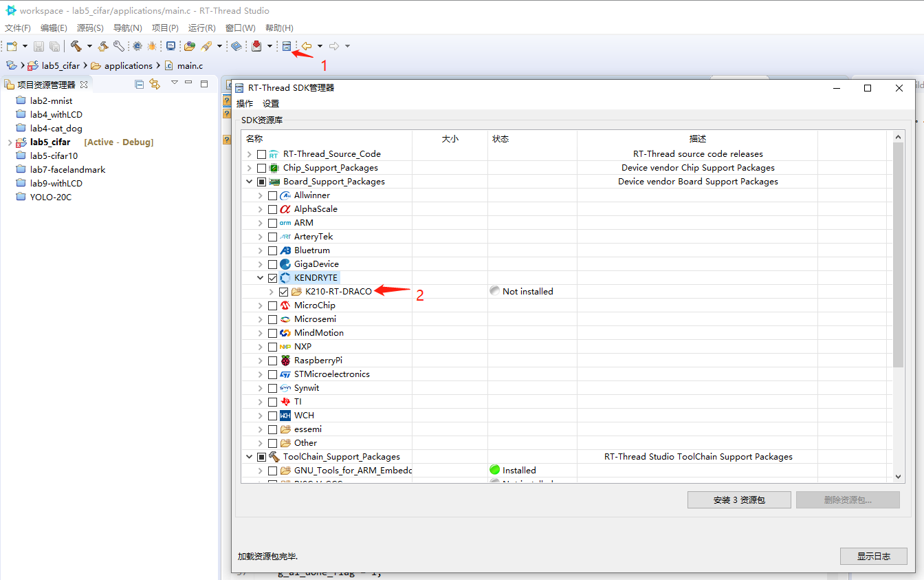
Task: Toggle the ToolChain_Support_Packages checkbox
Action: click(x=261, y=457)
